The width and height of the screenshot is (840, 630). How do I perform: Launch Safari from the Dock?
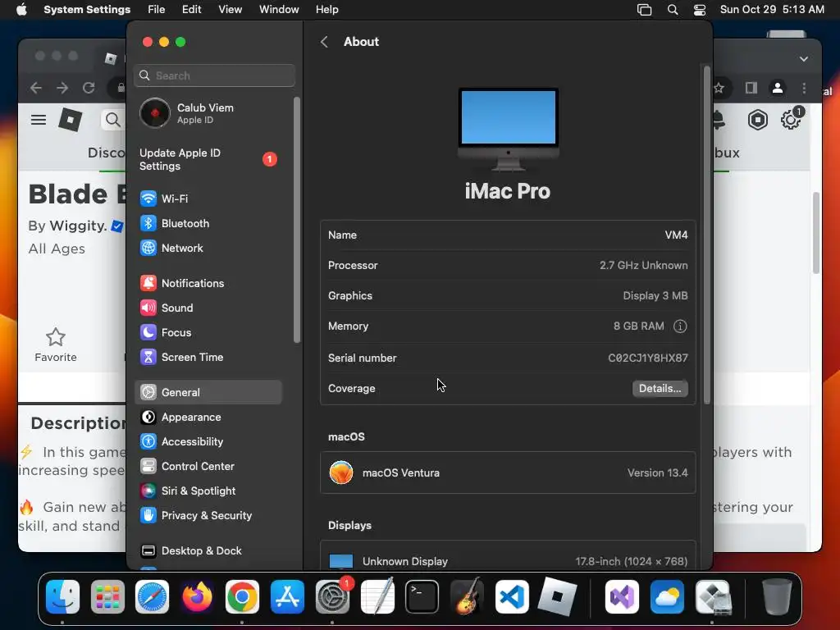pyautogui.click(x=152, y=596)
